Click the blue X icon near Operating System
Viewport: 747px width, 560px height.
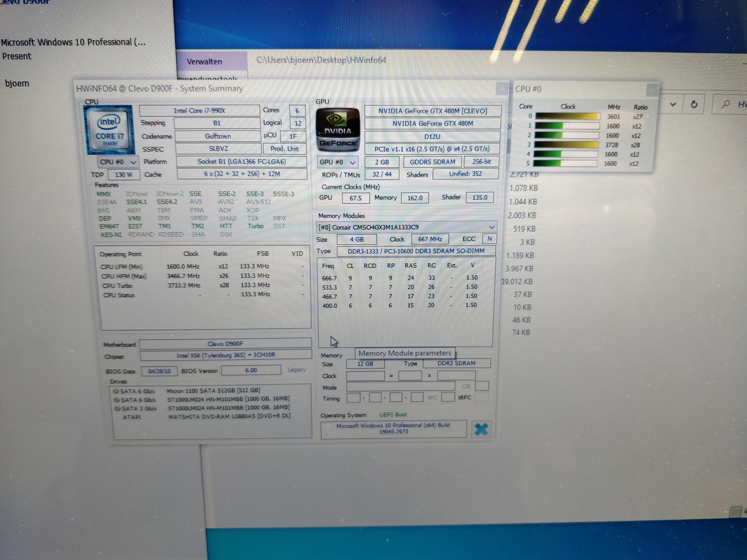(x=481, y=429)
